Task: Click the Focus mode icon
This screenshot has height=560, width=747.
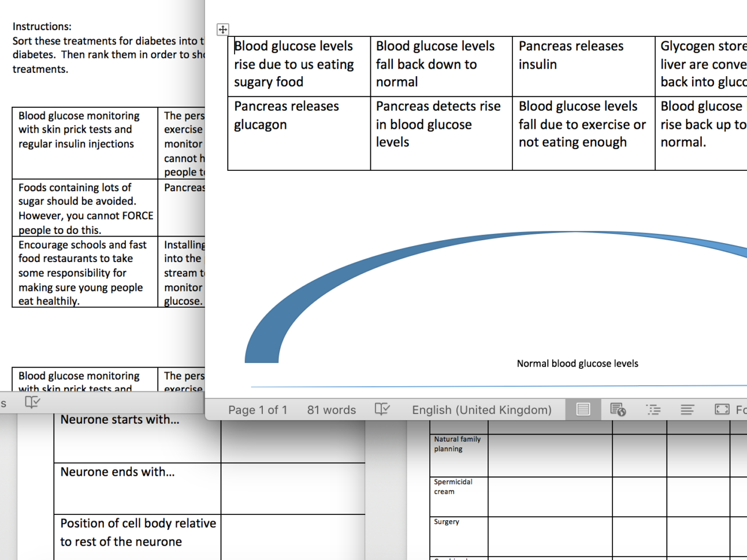Action: (721, 409)
